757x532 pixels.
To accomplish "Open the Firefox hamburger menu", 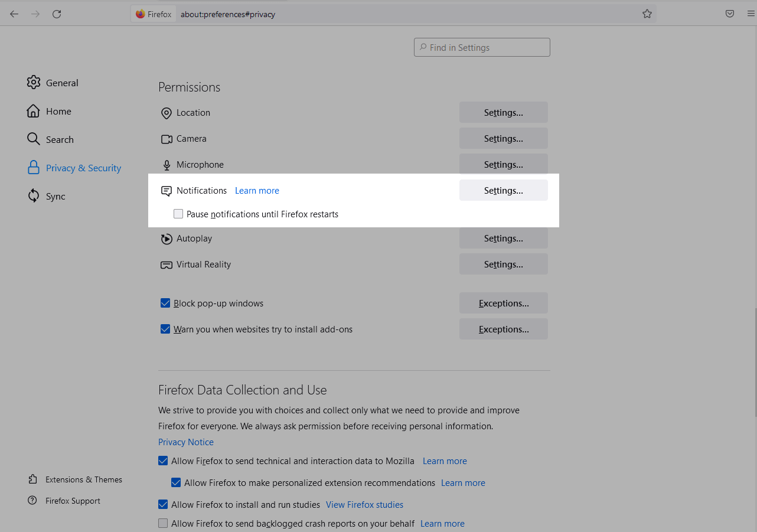I will [751, 14].
